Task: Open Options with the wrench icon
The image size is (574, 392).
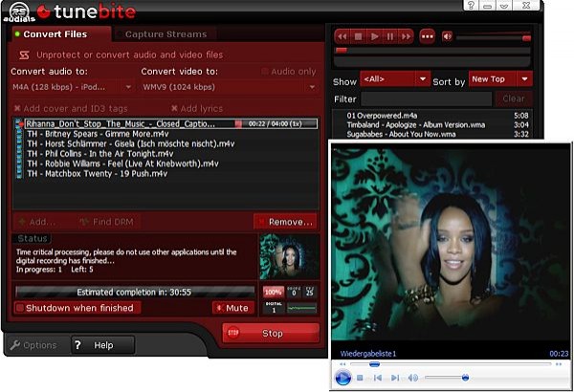Action: click(x=33, y=345)
